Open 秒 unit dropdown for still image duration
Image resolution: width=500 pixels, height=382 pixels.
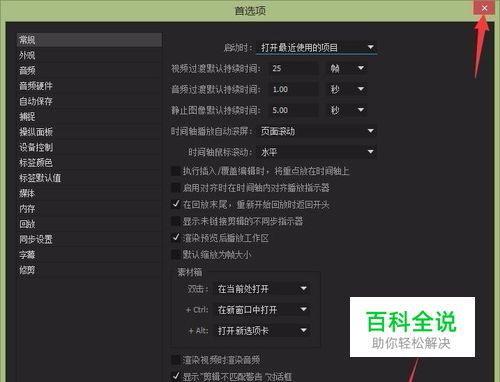(347, 110)
